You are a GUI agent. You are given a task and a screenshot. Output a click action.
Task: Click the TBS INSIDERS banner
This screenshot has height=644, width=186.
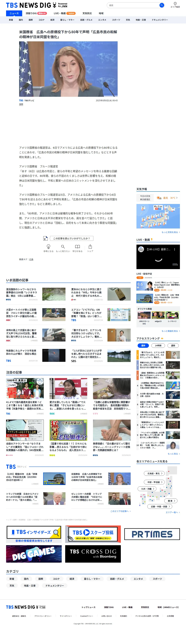(x=34, y=534)
